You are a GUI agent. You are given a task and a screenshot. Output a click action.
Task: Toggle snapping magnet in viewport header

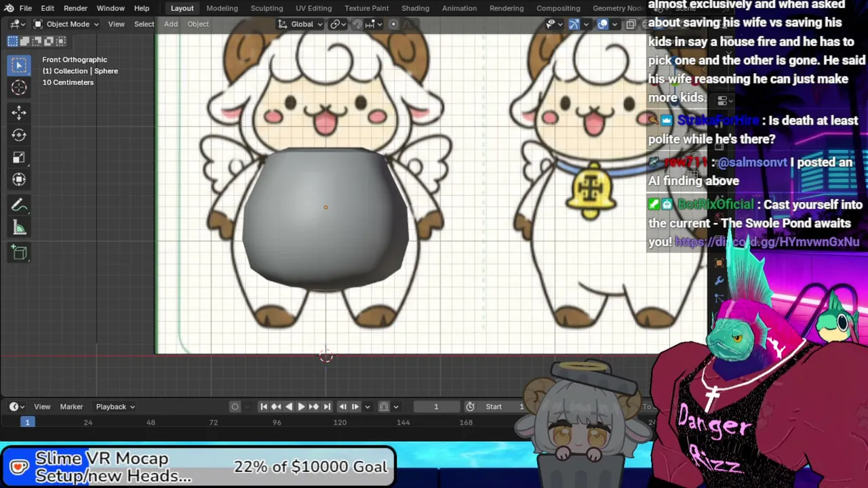coord(357,24)
